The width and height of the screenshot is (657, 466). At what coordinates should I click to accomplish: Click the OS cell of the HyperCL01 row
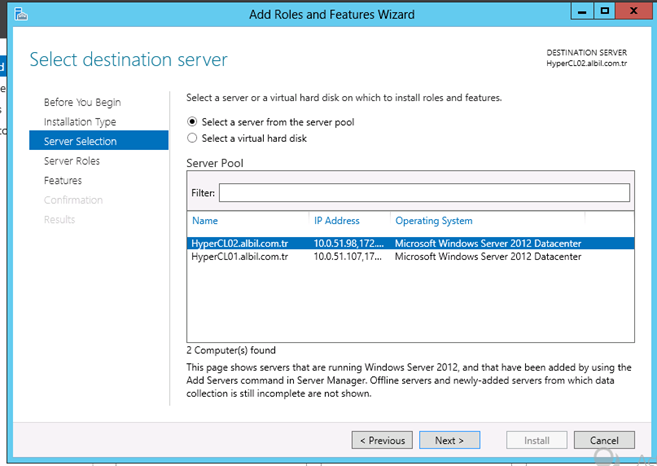488,256
